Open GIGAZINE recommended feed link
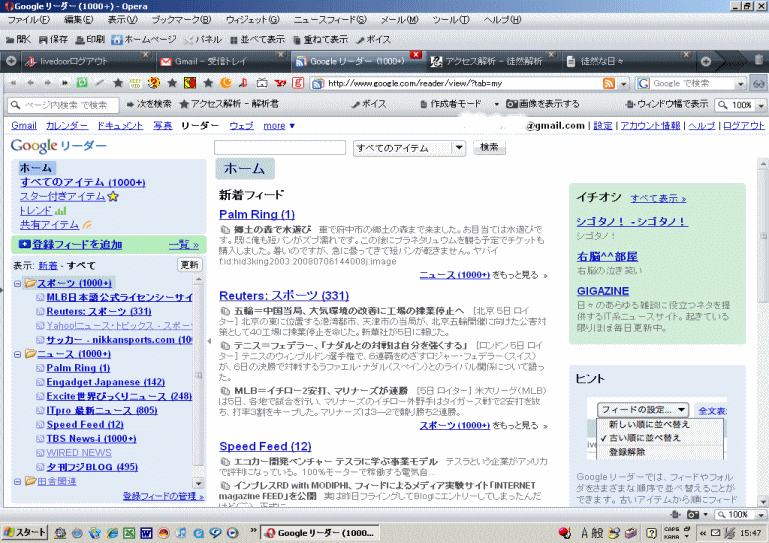769x543 pixels. 603,291
